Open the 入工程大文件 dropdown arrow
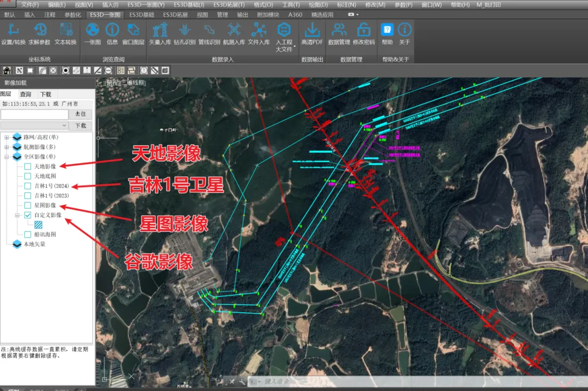This screenshot has height=391, width=588. point(295,47)
